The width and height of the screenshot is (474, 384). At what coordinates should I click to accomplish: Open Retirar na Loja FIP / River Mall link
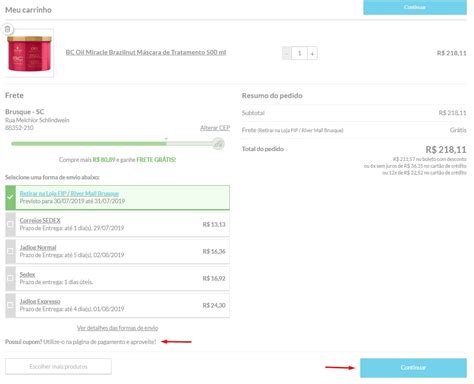(69, 194)
